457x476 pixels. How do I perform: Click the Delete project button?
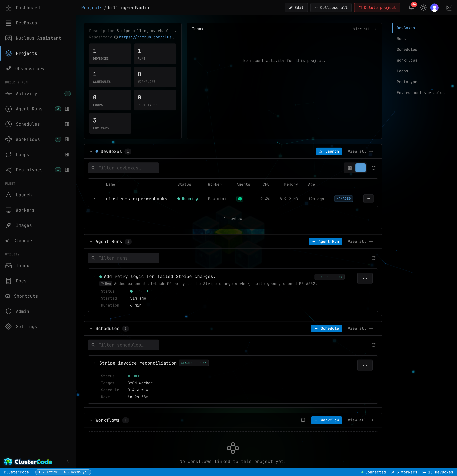pos(377,7)
